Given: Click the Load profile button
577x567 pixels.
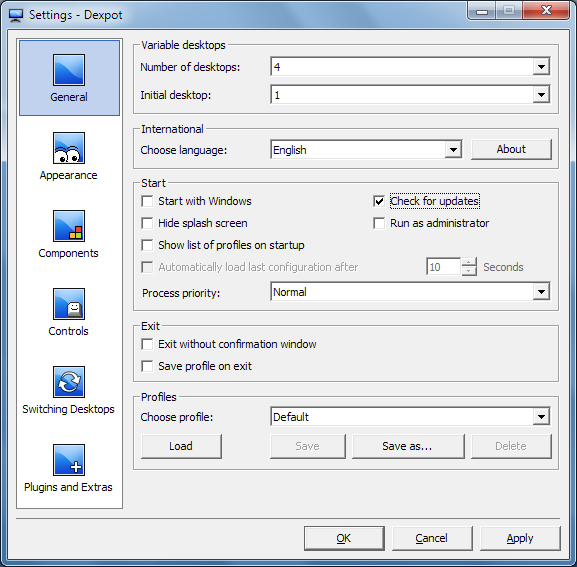Looking at the screenshot, I should click(x=181, y=446).
